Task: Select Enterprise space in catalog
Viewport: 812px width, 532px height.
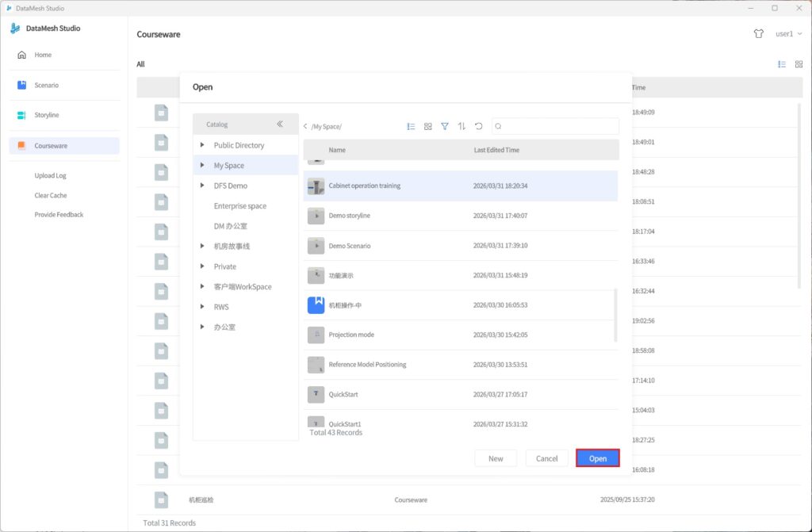Action: pos(239,206)
